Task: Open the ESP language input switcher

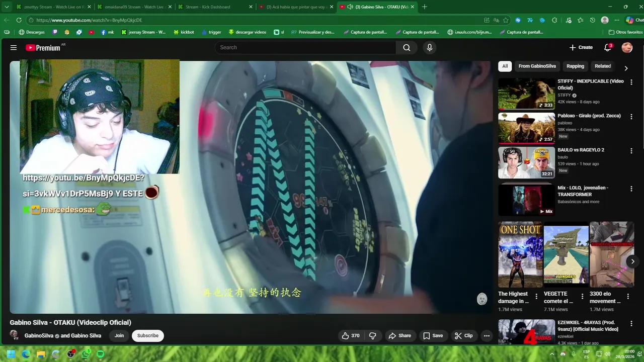Action: click(586, 354)
